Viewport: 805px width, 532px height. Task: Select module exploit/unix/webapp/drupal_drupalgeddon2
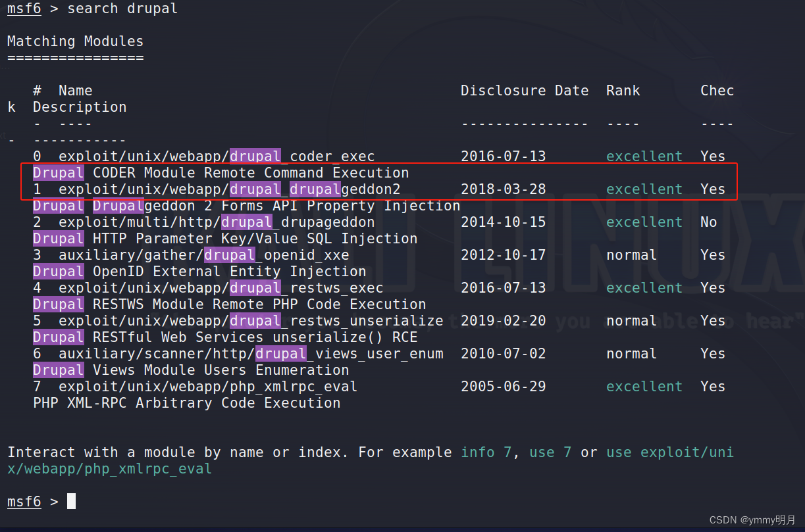click(x=230, y=189)
